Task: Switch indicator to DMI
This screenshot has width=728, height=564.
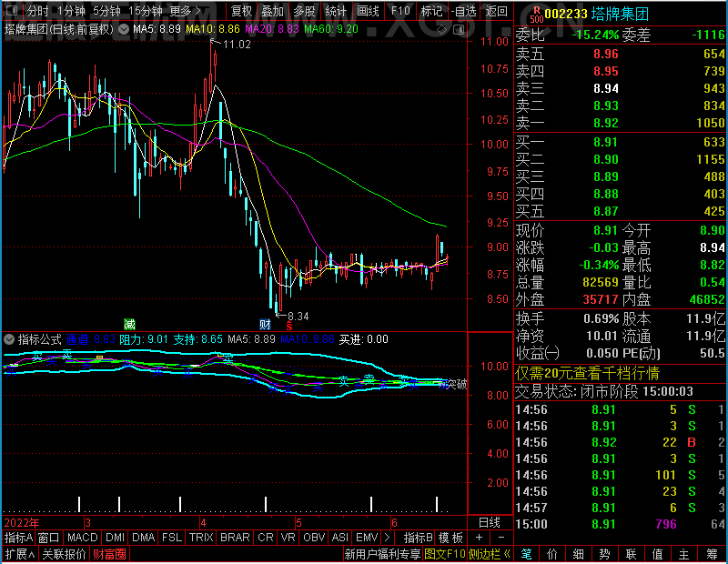Action: [x=115, y=538]
